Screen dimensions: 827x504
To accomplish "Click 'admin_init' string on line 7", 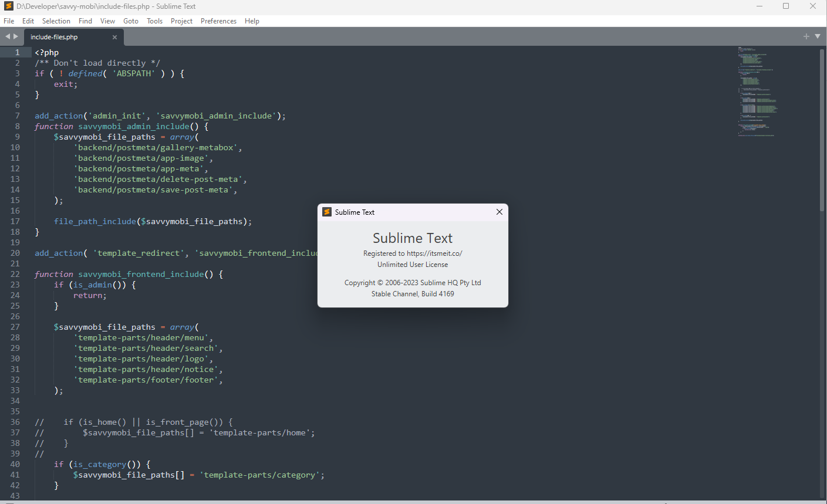I will [117, 116].
